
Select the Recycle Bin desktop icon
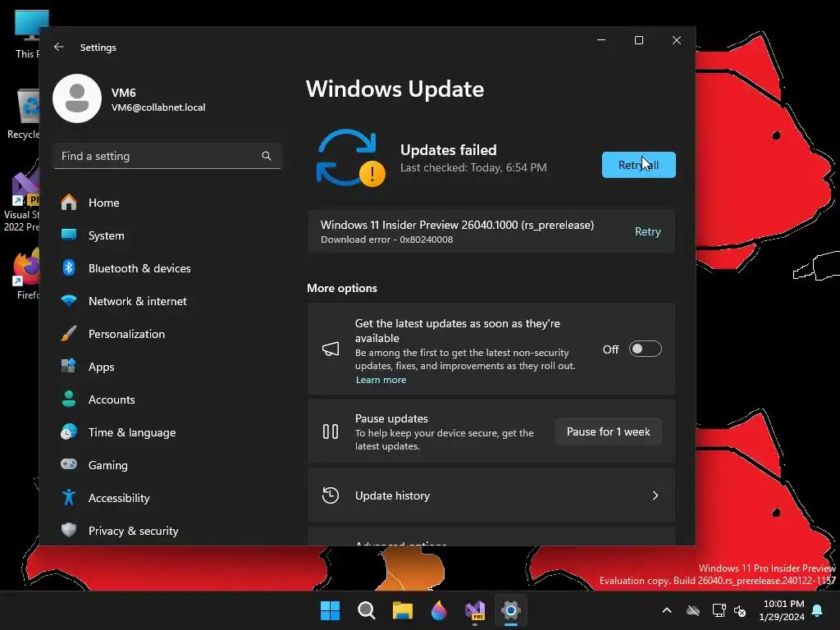(x=22, y=114)
